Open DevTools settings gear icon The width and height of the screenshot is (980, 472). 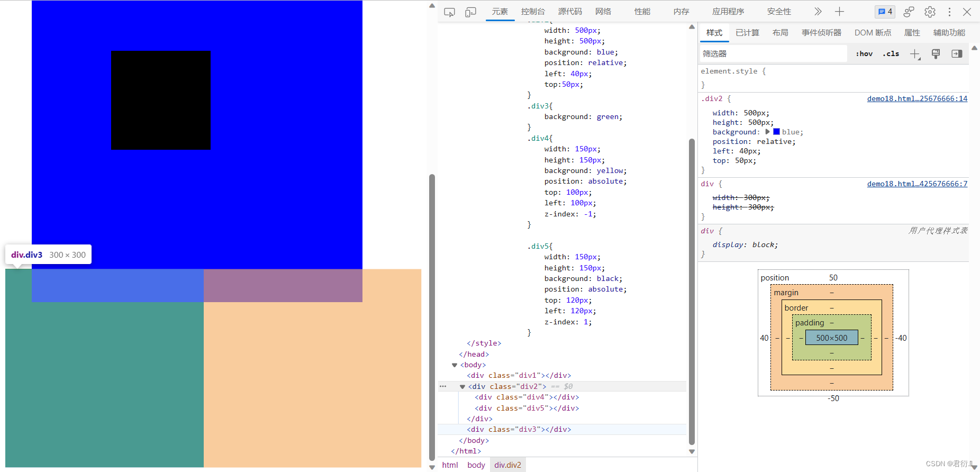tap(930, 12)
